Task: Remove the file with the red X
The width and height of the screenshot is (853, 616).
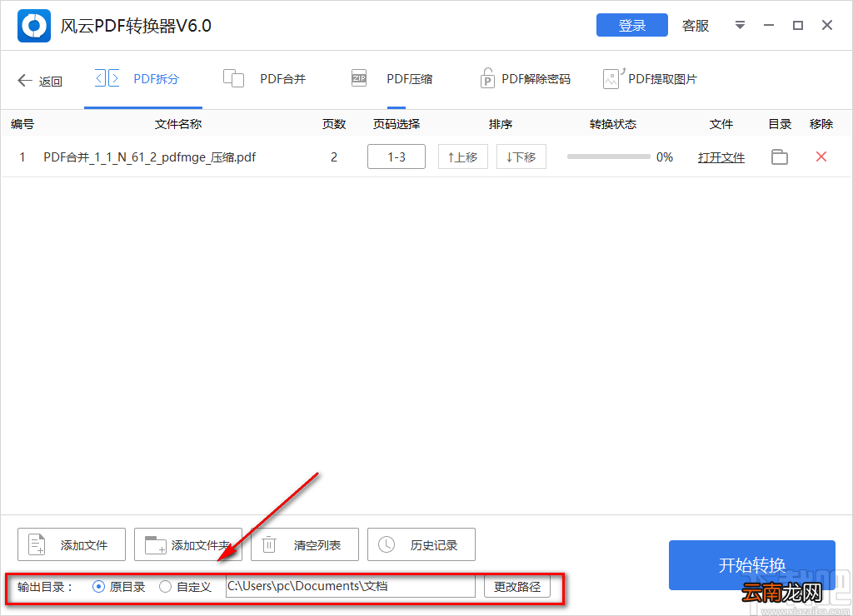Action: click(x=821, y=156)
